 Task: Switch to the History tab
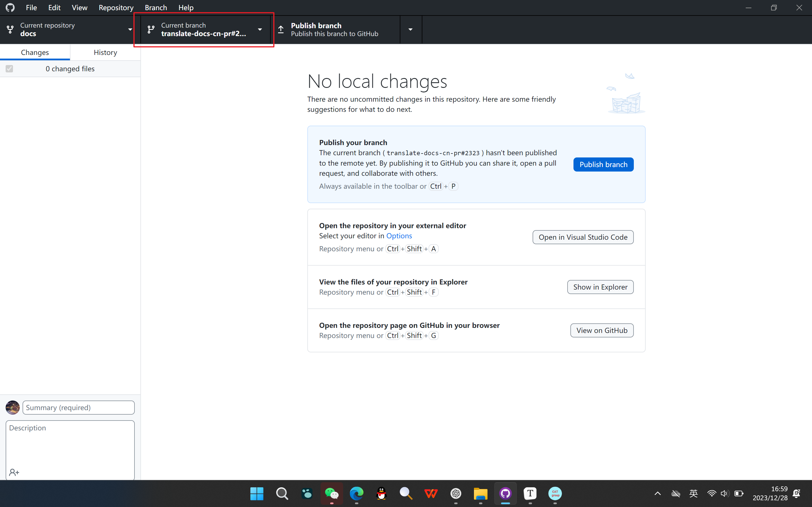pos(105,52)
